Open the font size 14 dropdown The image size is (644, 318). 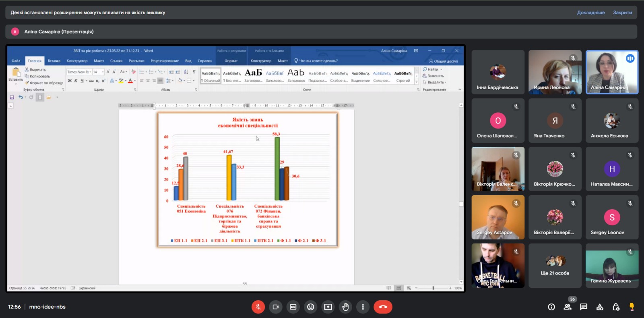click(103, 72)
